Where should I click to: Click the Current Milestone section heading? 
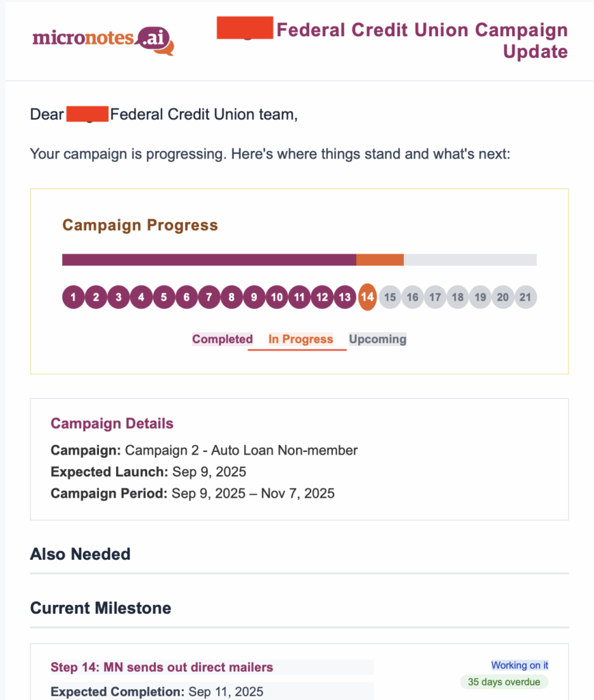point(100,608)
